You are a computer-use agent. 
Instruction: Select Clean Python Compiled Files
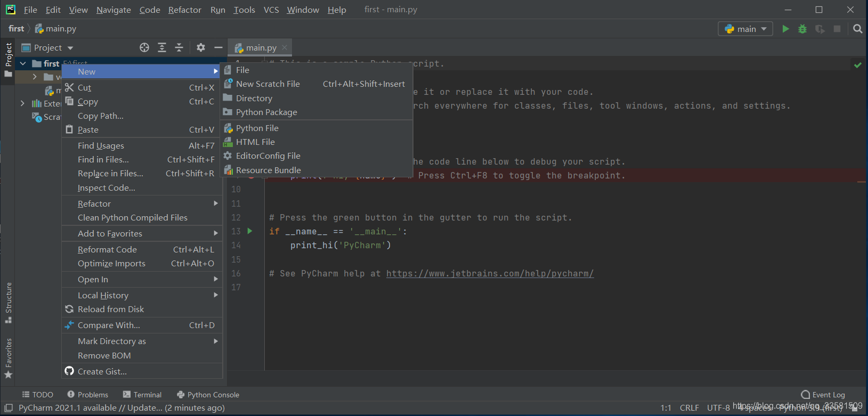142,217
